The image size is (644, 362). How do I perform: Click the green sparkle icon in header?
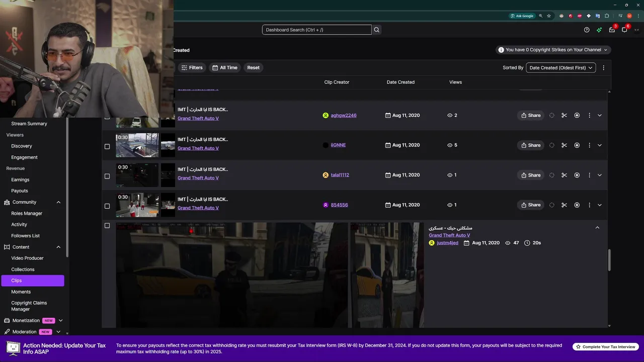pos(599,30)
